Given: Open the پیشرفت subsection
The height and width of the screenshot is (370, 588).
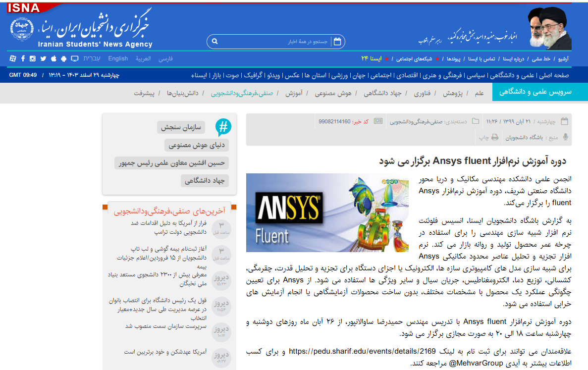Looking at the screenshot, I should click(x=144, y=93).
